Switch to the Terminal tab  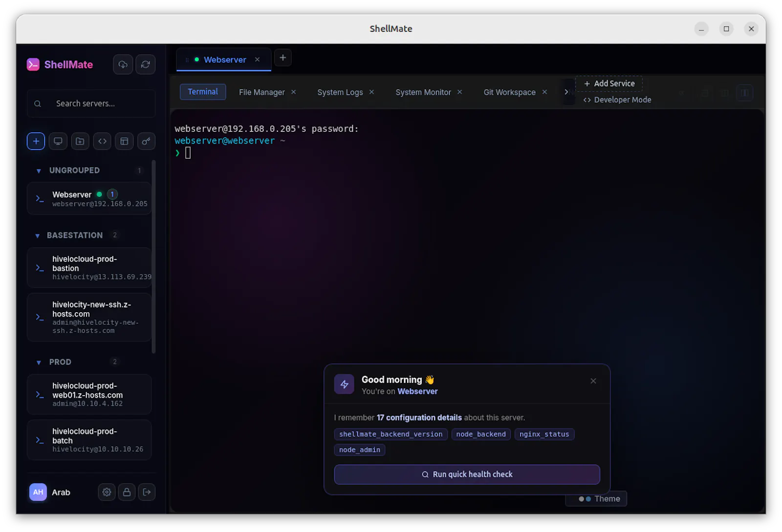click(x=203, y=92)
